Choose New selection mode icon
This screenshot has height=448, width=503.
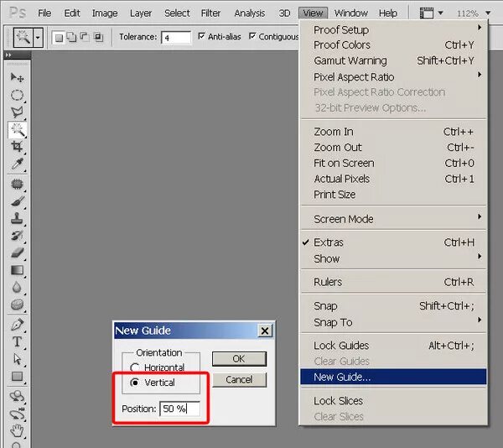pyautogui.click(x=59, y=38)
